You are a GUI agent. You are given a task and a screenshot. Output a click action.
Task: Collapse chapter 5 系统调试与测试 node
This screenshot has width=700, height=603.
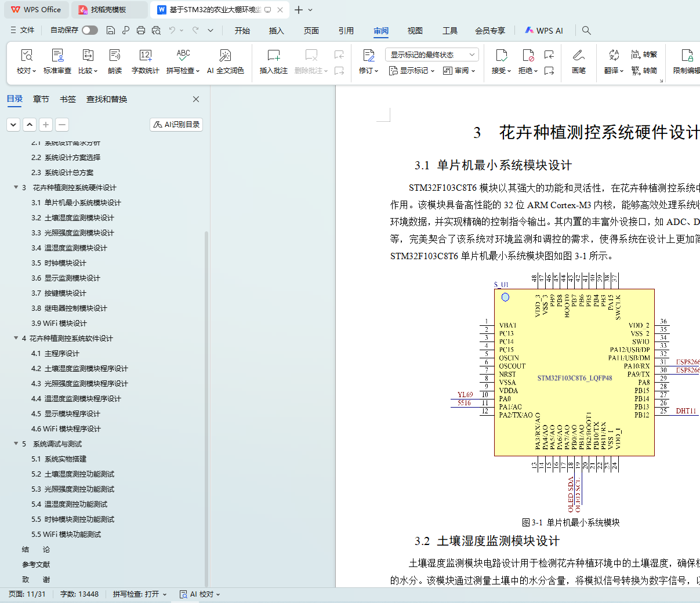point(16,444)
